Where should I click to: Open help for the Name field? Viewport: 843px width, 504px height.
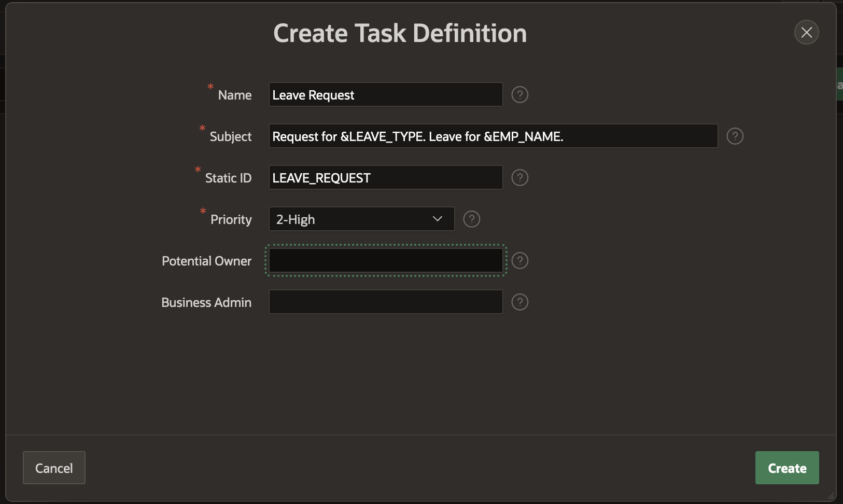(519, 95)
